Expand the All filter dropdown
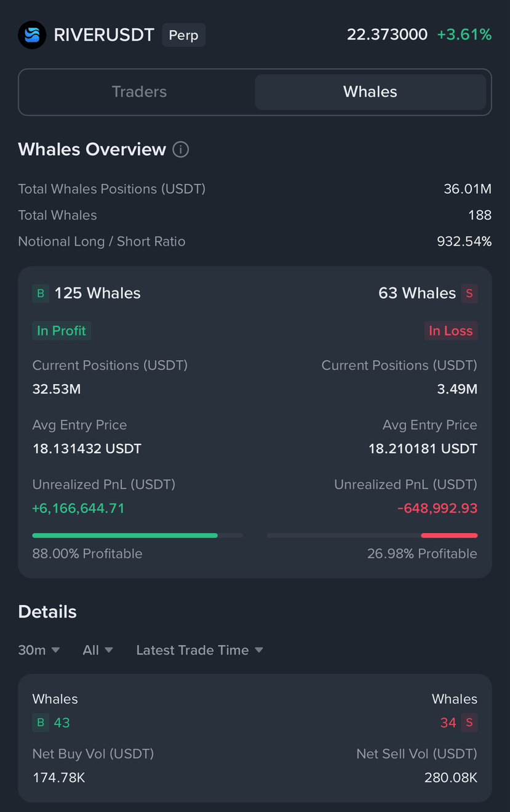This screenshot has width=510, height=812. [98, 650]
